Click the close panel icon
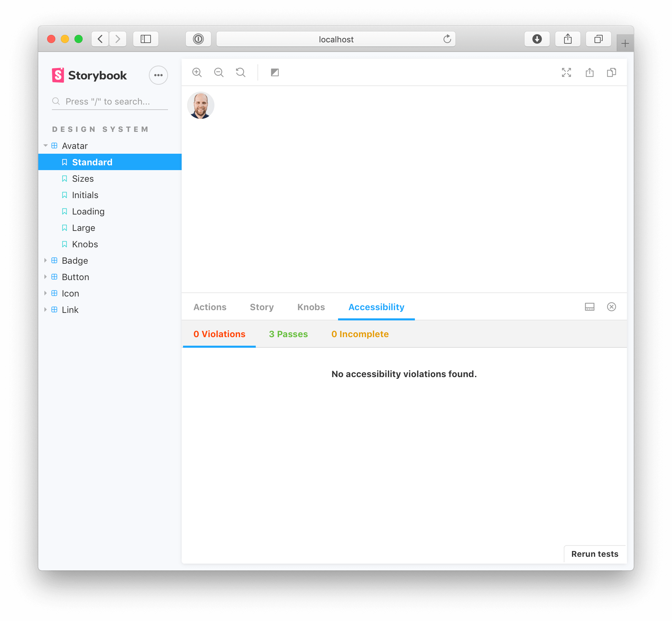672x621 pixels. click(x=612, y=307)
